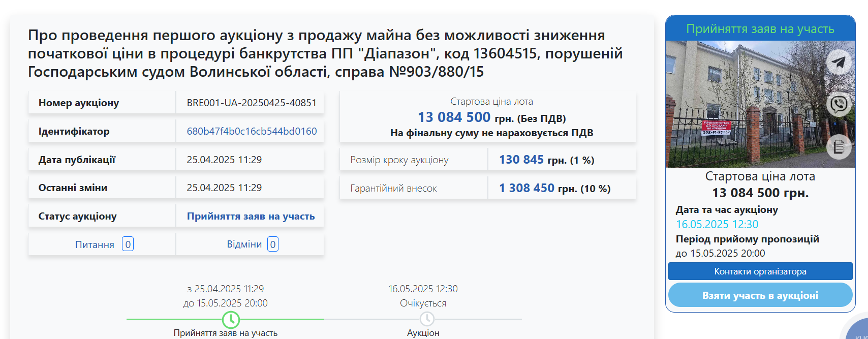868x339 pixels.
Task: Click the document copy icon on the photo
Action: point(839,147)
